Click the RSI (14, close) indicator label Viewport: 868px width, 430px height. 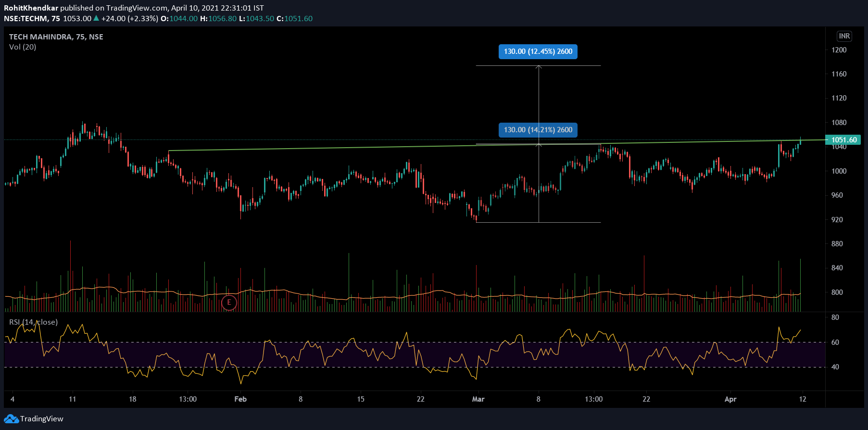tap(34, 322)
